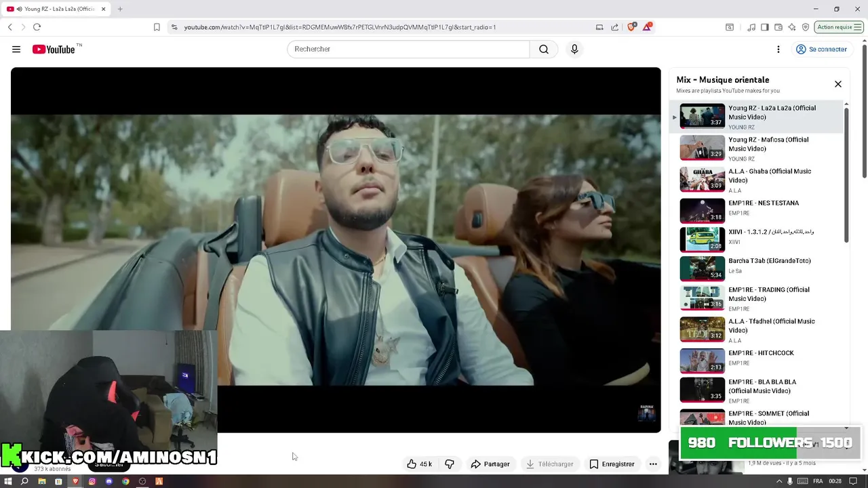Focus the Rechercher search field
The width and height of the screenshot is (868, 488).
point(408,49)
